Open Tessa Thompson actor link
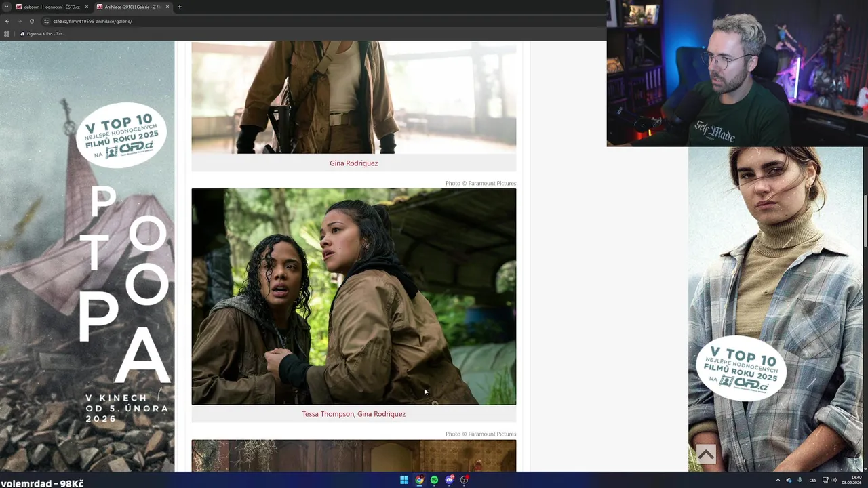 (x=328, y=414)
